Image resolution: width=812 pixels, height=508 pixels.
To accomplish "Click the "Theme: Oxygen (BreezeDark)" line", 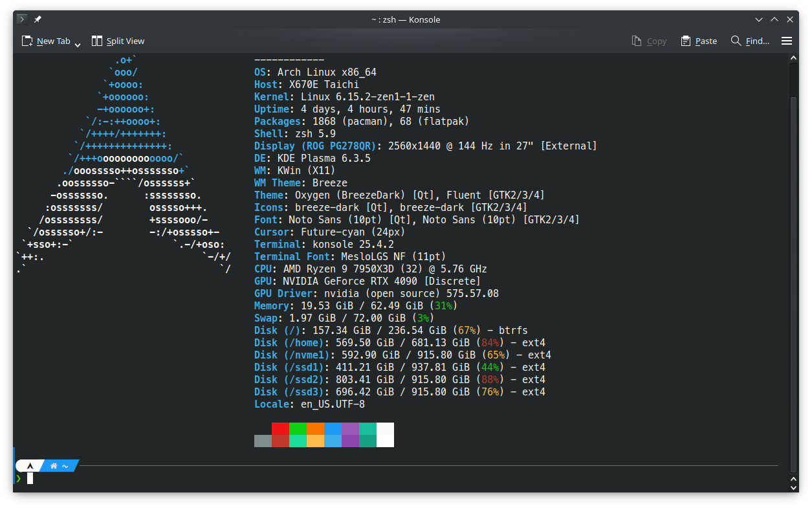I will 400,195.
